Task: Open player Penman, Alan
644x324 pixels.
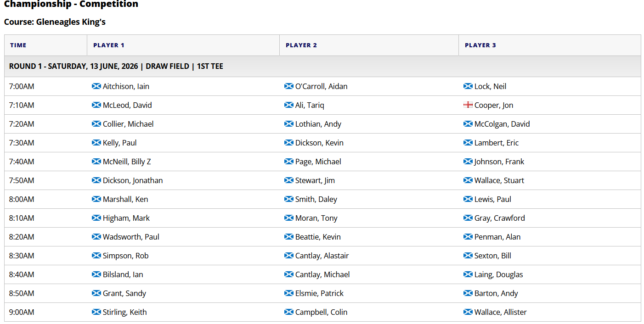Action: click(497, 237)
